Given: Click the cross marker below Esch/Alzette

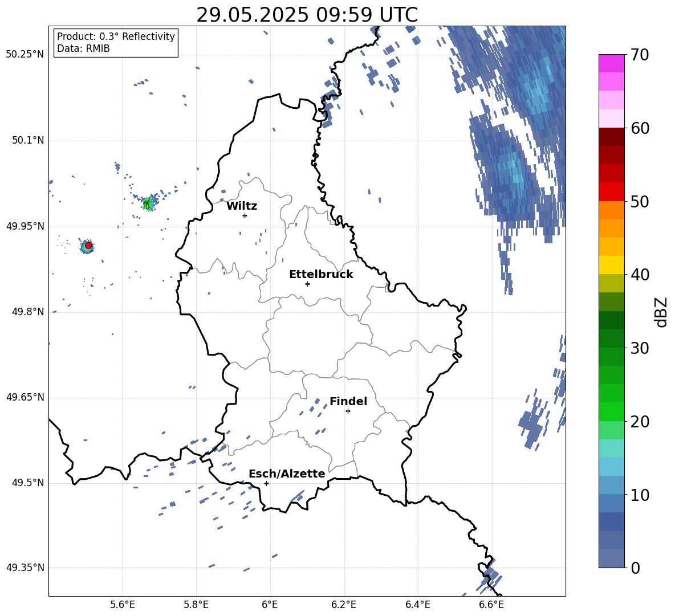Looking at the screenshot, I should click(266, 483).
